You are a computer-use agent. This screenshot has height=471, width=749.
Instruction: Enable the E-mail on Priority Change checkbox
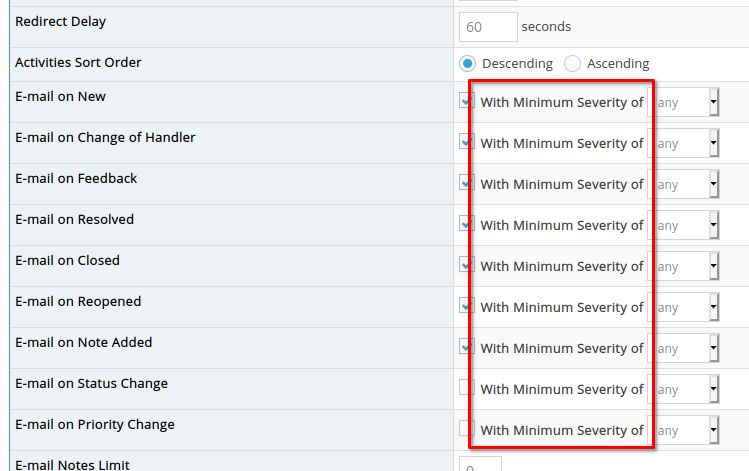pos(465,429)
